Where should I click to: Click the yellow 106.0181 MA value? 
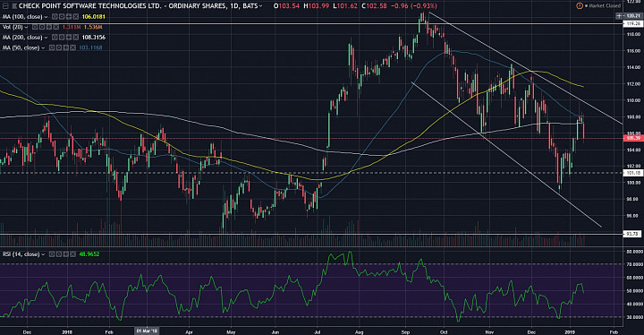(x=94, y=17)
